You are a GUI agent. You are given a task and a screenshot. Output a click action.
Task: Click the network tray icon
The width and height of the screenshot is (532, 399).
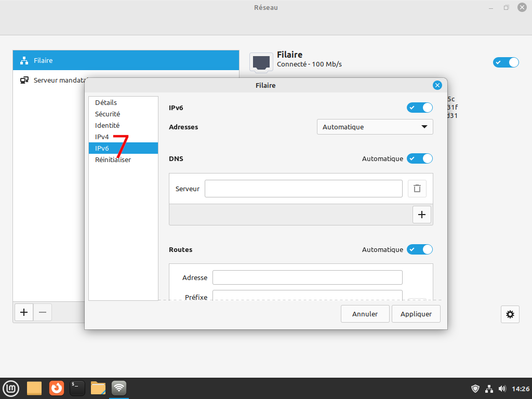coord(489,389)
